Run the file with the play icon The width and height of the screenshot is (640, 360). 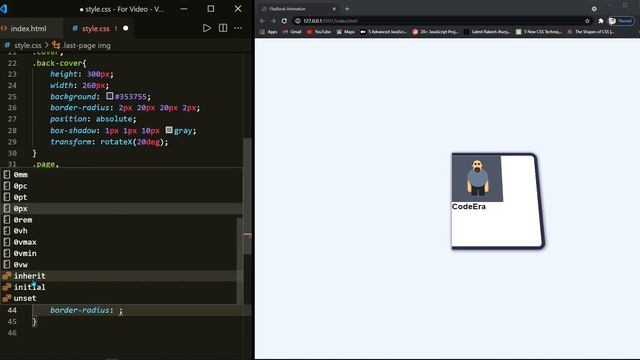(x=207, y=28)
